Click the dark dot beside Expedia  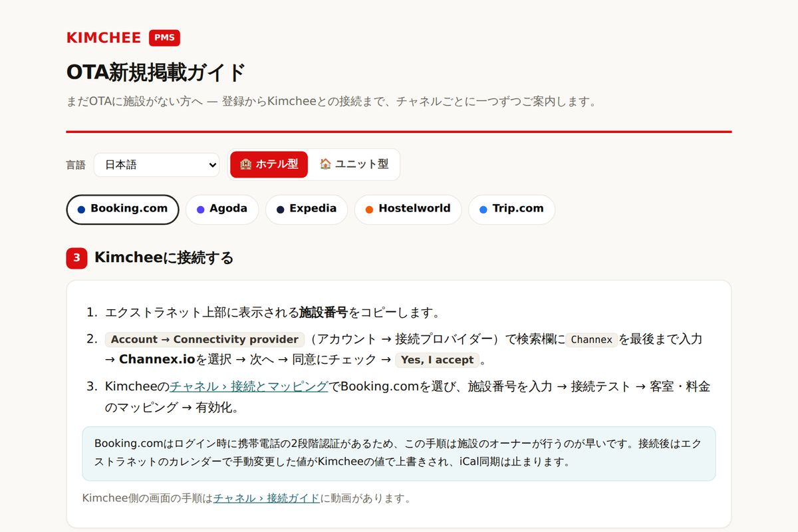(x=280, y=209)
